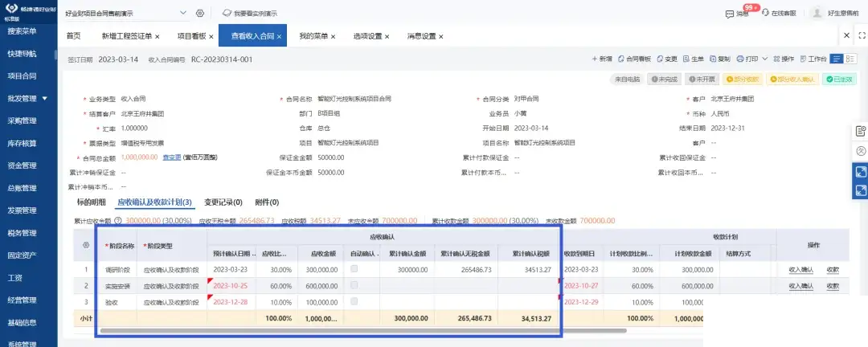868x347 pixels.
Task: Switch to the 新增工程签证单 tab
Action: tap(127, 36)
